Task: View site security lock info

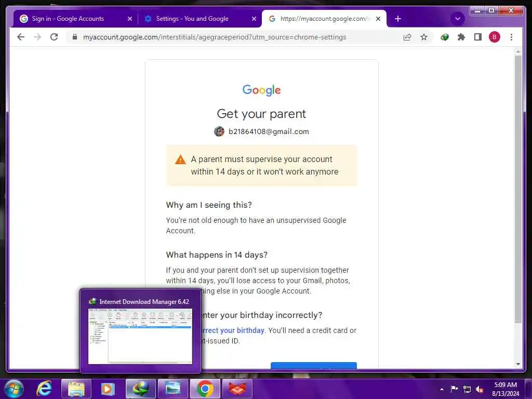Action: pyautogui.click(x=75, y=37)
